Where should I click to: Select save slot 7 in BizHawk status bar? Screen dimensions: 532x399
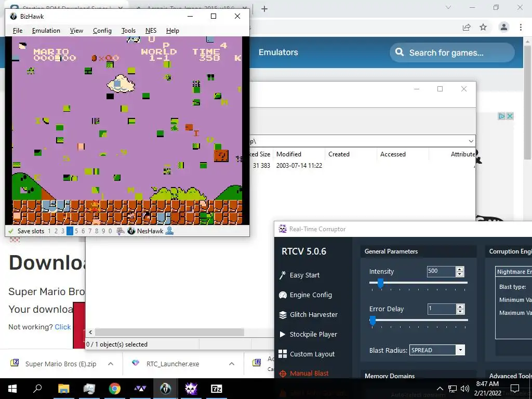click(90, 231)
